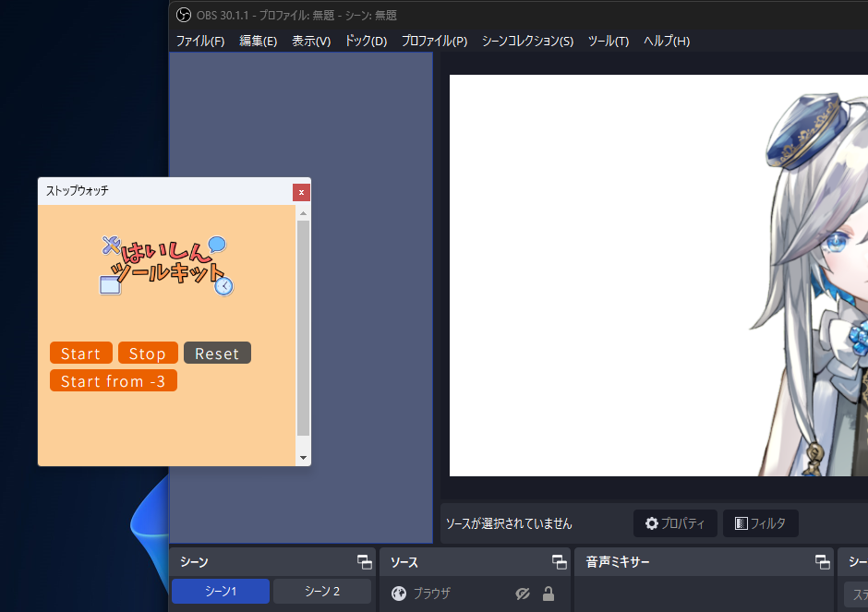Screen dimensions: 868x612
Task: Click the globe icon of ブラウザ source
Action: click(x=399, y=594)
